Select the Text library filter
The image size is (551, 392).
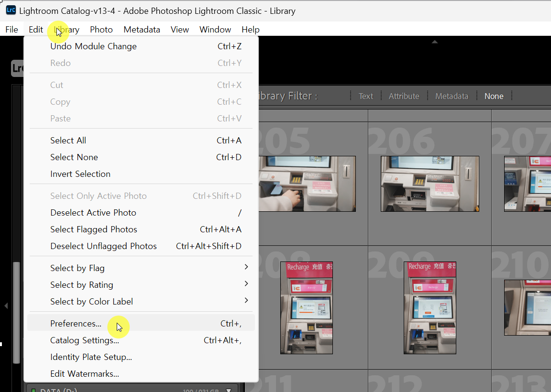click(x=366, y=96)
